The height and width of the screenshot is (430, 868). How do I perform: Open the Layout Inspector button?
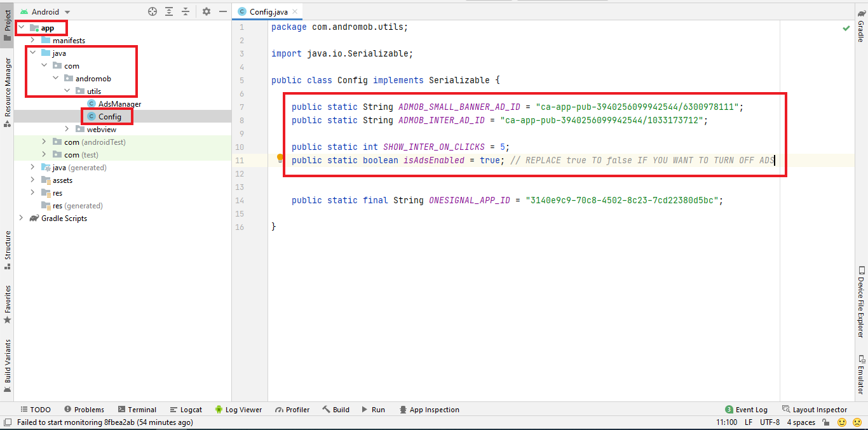[815, 410]
